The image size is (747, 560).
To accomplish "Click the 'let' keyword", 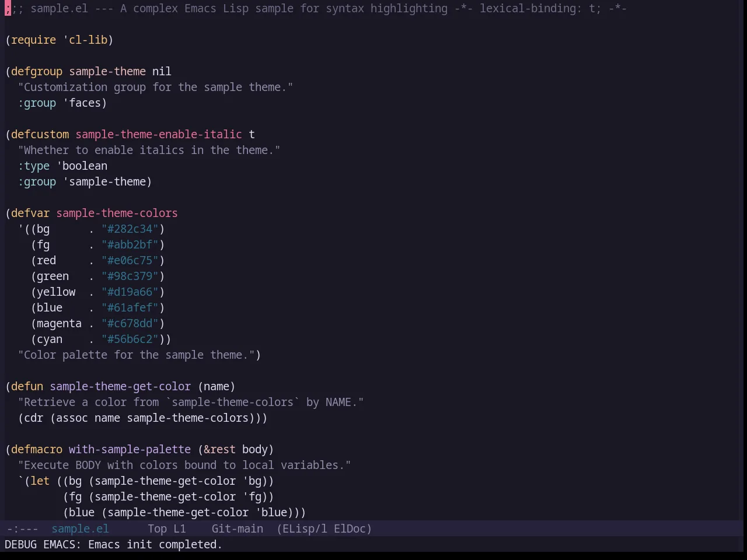I will (x=40, y=481).
